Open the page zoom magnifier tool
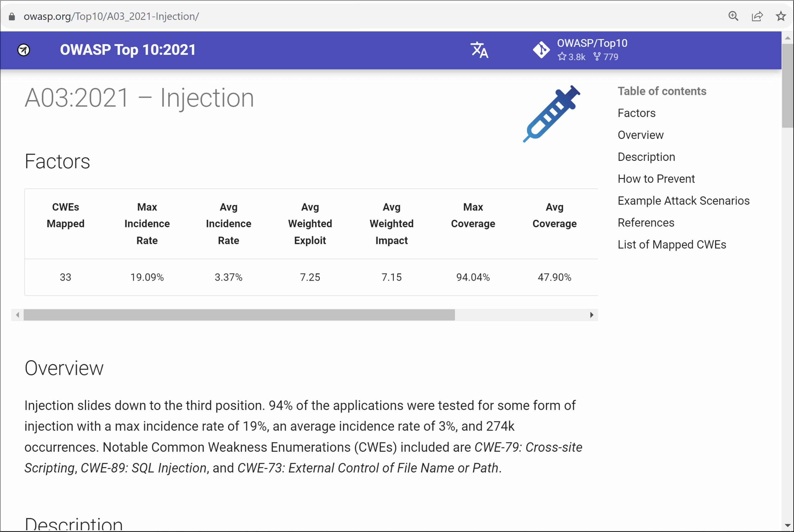The width and height of the screenshot is (794, 532). coord(733,16)
